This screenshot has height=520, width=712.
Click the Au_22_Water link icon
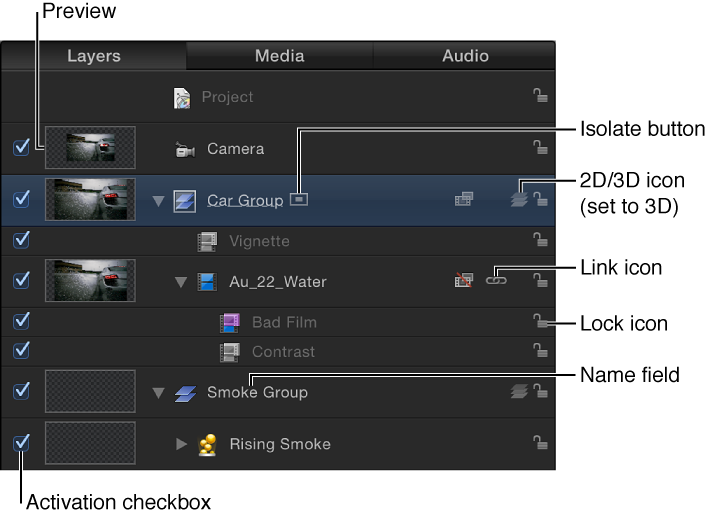[x=496, y=280]
